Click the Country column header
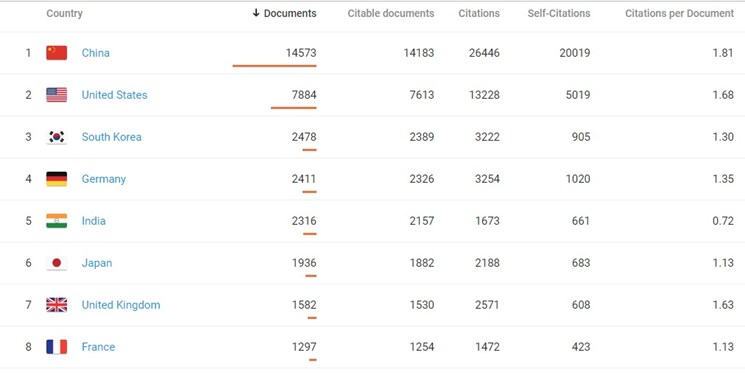The image size is (745, 375). 65,13
